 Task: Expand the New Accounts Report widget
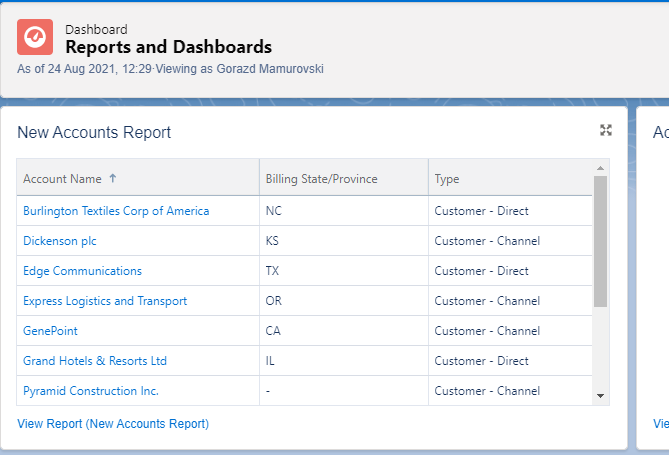[x=605, y=130]
